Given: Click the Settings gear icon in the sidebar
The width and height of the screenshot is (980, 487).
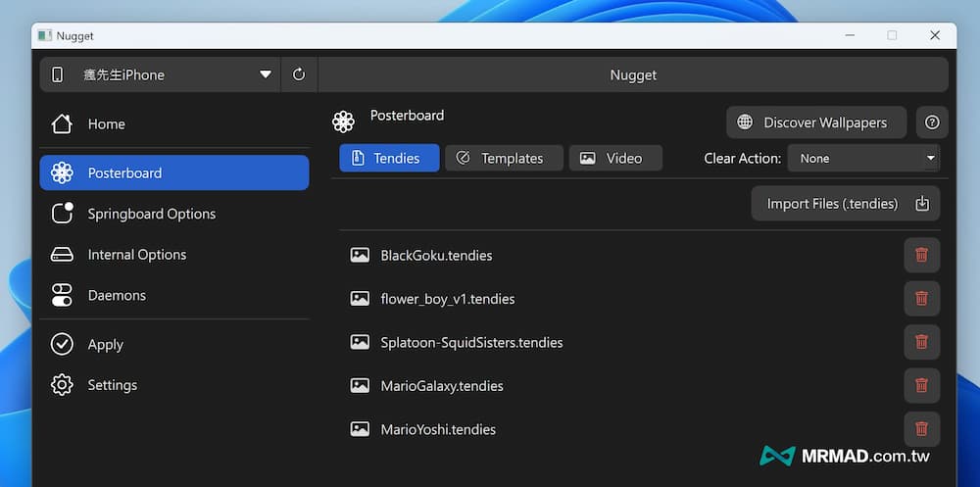Looking at the screenshot, I should [62, 385].
